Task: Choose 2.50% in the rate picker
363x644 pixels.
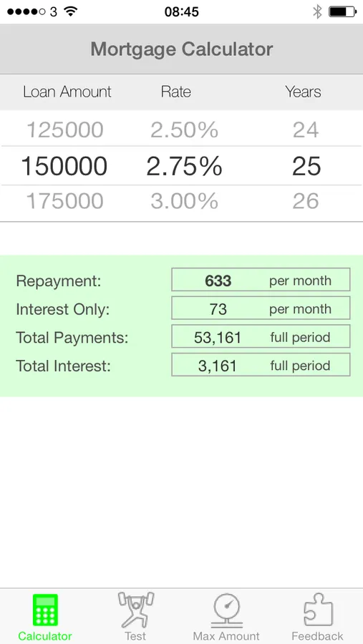Action: pyautogui.click(x=184, y=130)
